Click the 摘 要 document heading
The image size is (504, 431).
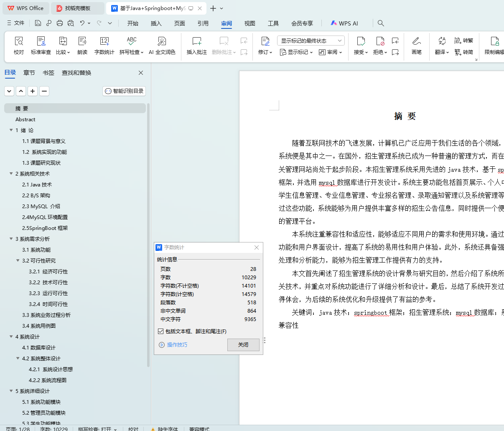[x=405, y=116]
